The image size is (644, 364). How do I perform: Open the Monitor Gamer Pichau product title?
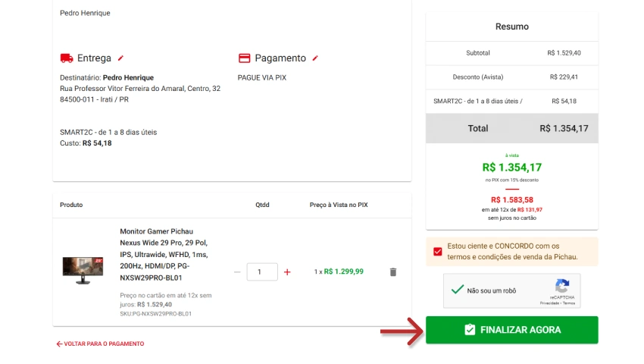point(164,255)
